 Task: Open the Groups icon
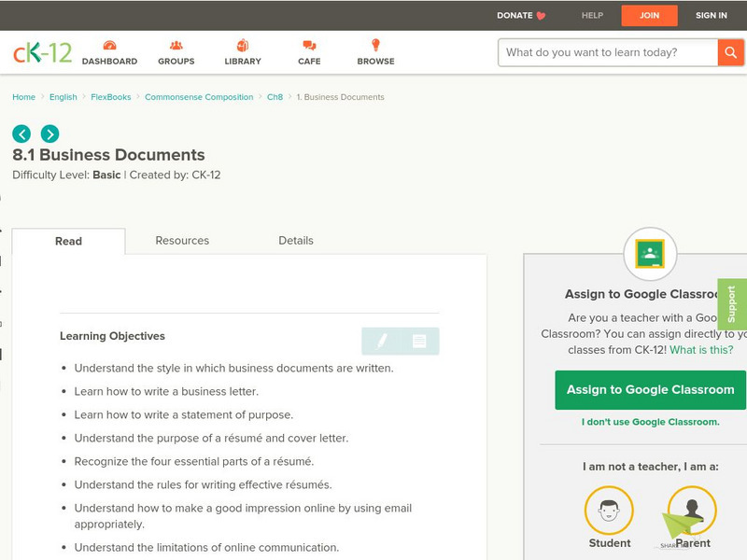(176, 46)
